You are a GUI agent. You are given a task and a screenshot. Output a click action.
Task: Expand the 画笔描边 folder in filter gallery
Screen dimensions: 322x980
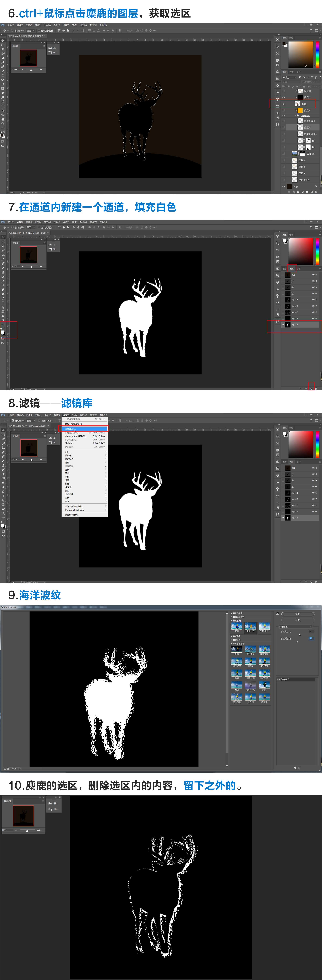(x=232, y=617)
